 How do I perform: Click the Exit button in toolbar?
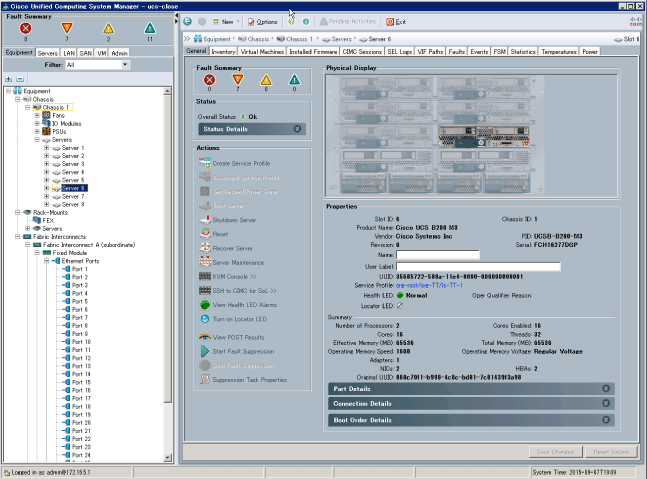395,21
